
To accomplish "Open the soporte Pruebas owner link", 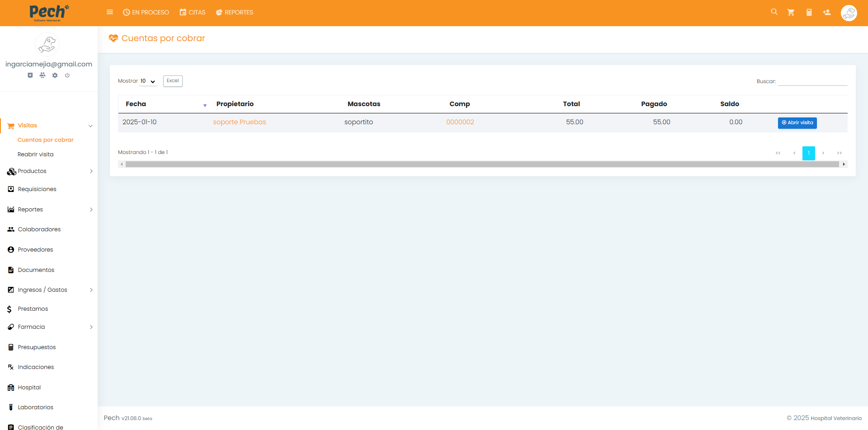I will (x=240, y=122).
